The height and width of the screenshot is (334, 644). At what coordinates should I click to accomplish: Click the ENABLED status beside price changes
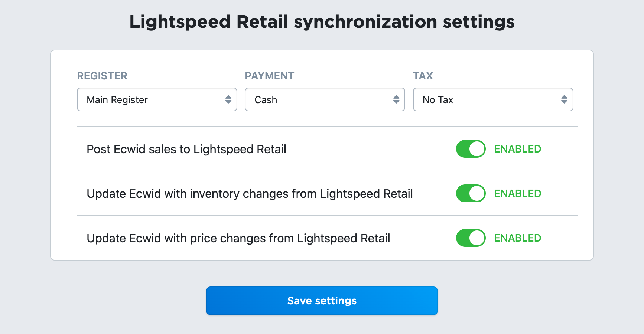pos(518,238)
